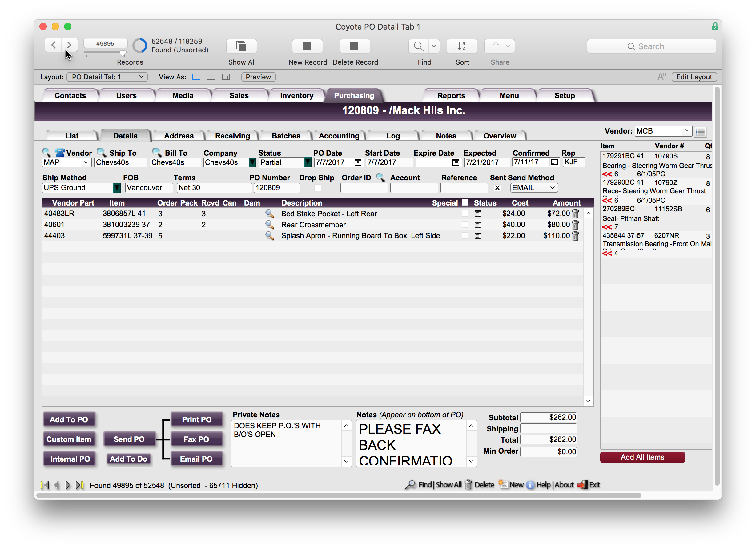Click the phone icon beside Vendor

click(x=60, y=153)
